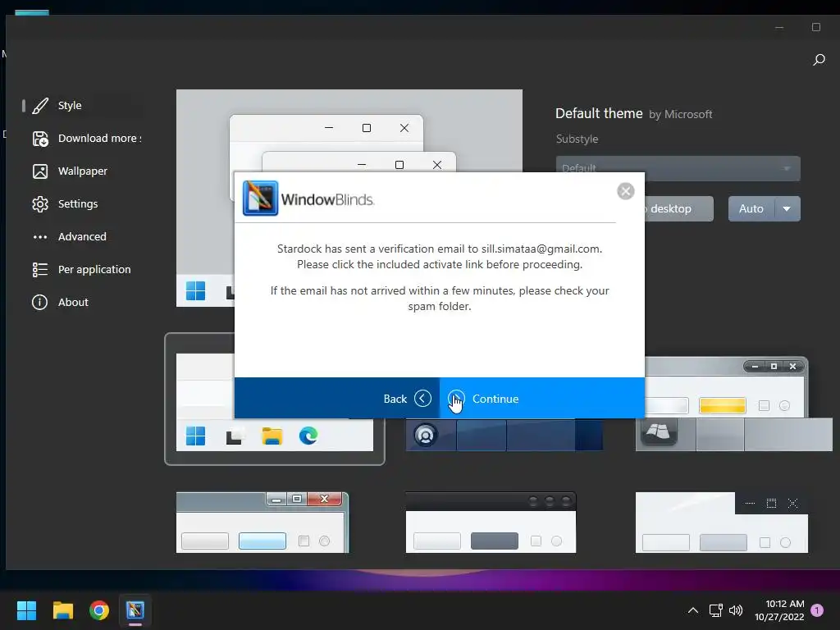Open the clock showing 10:12 AM

[x=779, y=610]
